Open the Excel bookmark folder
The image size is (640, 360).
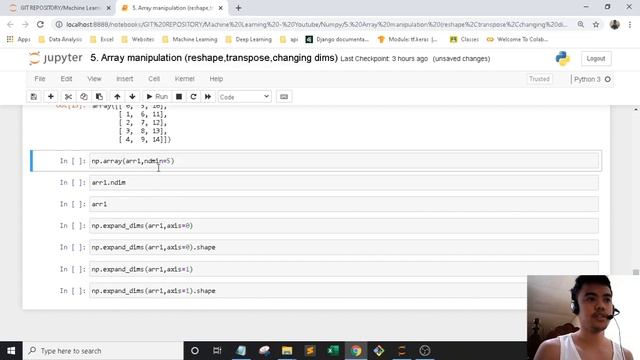coord(102,39)
